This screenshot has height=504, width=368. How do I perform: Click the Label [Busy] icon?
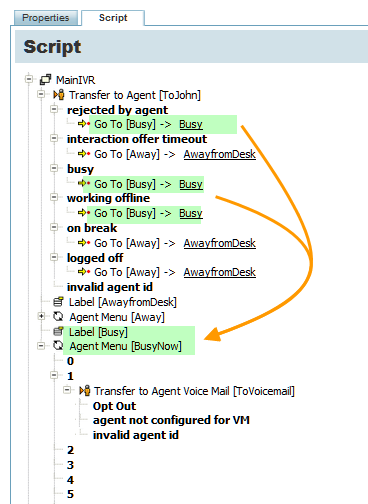(x=58, y=332)
